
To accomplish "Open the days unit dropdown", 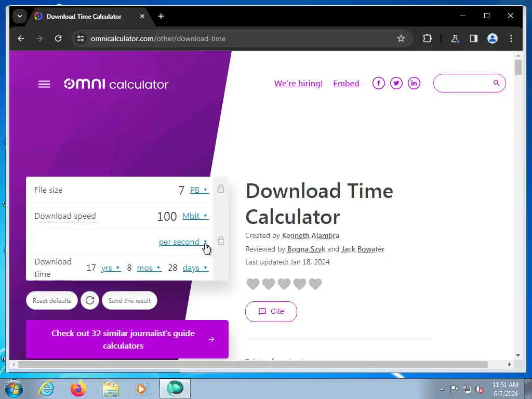I will pyautogui.click(x=195, y=268).
